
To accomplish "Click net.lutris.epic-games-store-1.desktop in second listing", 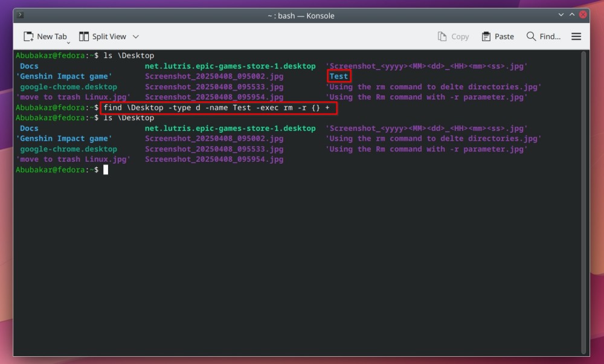I will tap(230, 129).
